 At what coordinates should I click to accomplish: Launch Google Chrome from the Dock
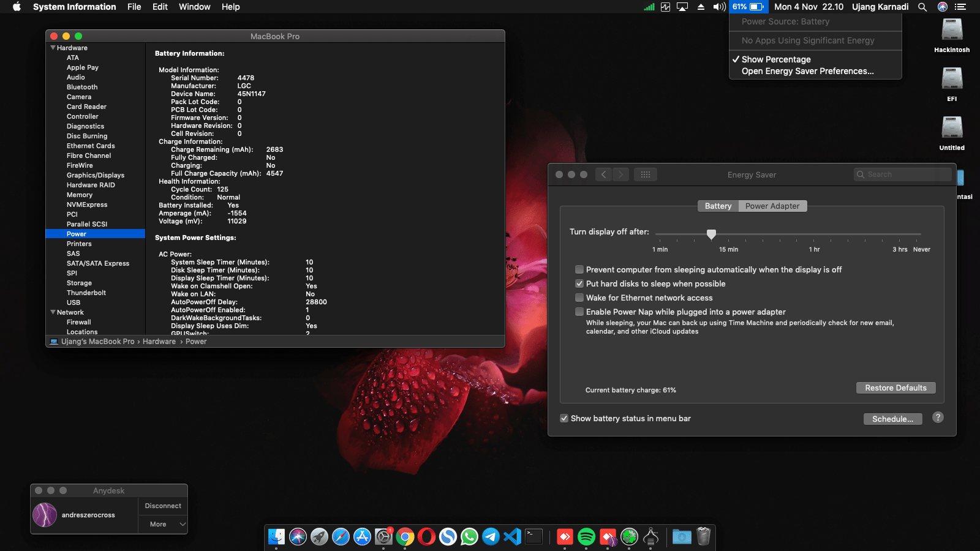[405, 537]
